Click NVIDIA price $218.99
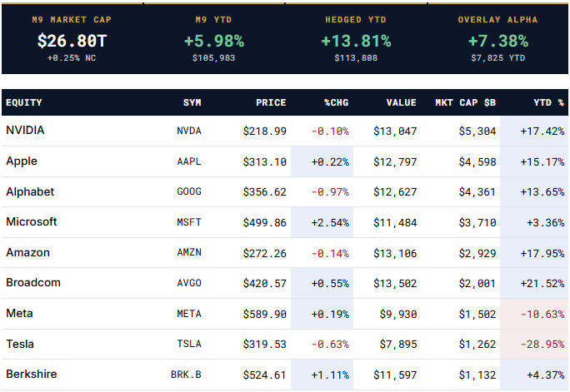 click(x=265, y=131)
